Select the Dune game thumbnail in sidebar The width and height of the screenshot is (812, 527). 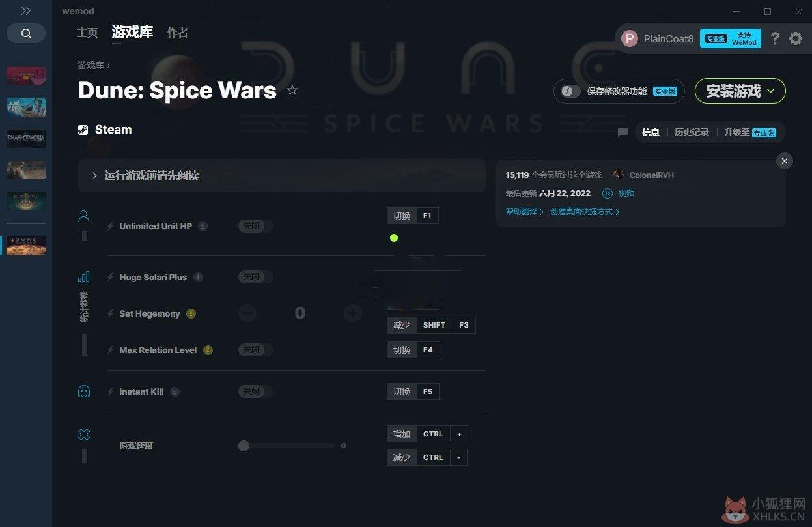click(26, 246)
